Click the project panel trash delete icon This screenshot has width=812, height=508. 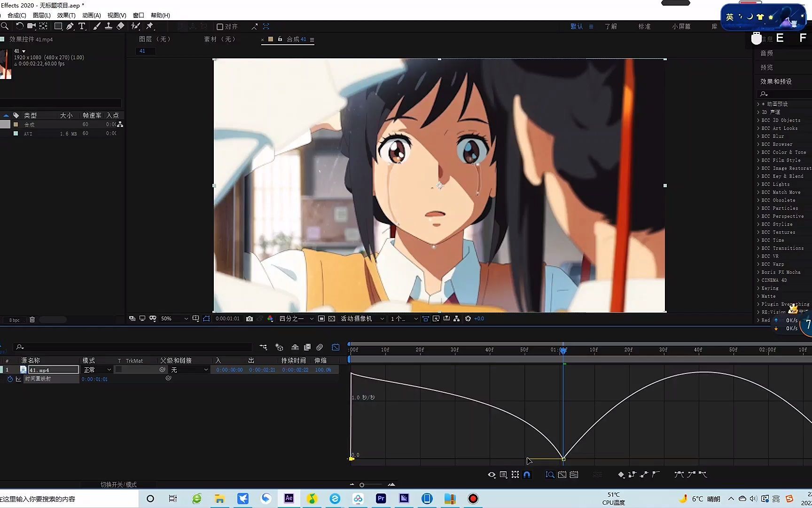click(x=32, y=320)
